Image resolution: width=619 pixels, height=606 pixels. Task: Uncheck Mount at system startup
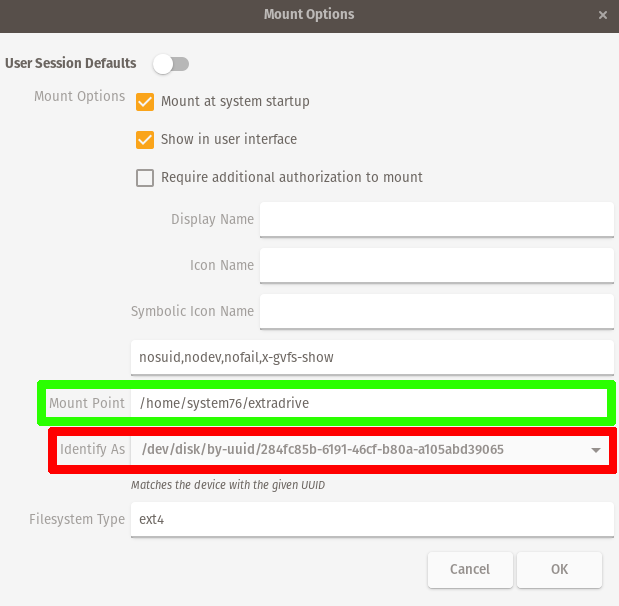coord(145,102)
